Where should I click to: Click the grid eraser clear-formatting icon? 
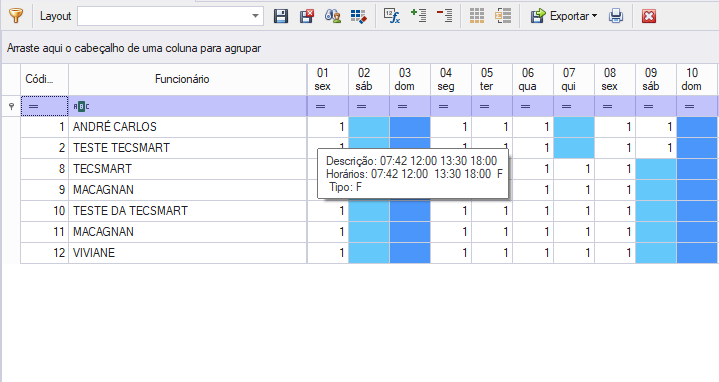pyautogui.click(x=359, y=16)
